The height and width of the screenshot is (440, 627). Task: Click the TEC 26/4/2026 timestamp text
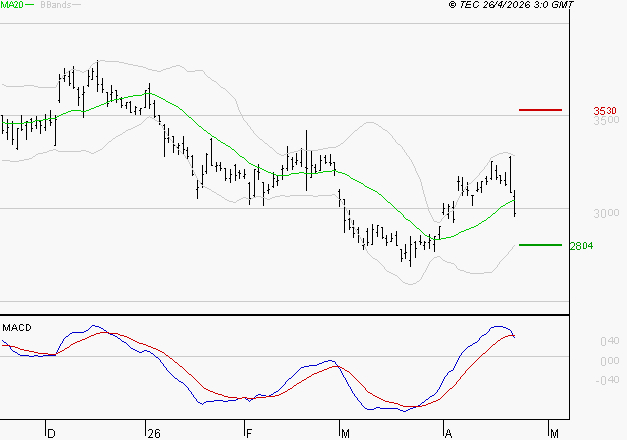click(x=511, y=5)
